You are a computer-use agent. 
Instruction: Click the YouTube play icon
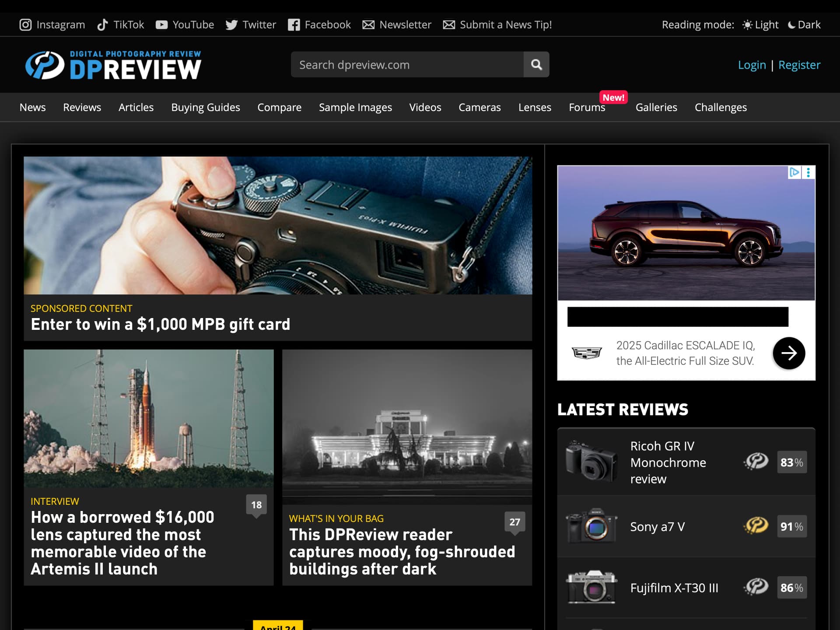(x=161, y=25)
